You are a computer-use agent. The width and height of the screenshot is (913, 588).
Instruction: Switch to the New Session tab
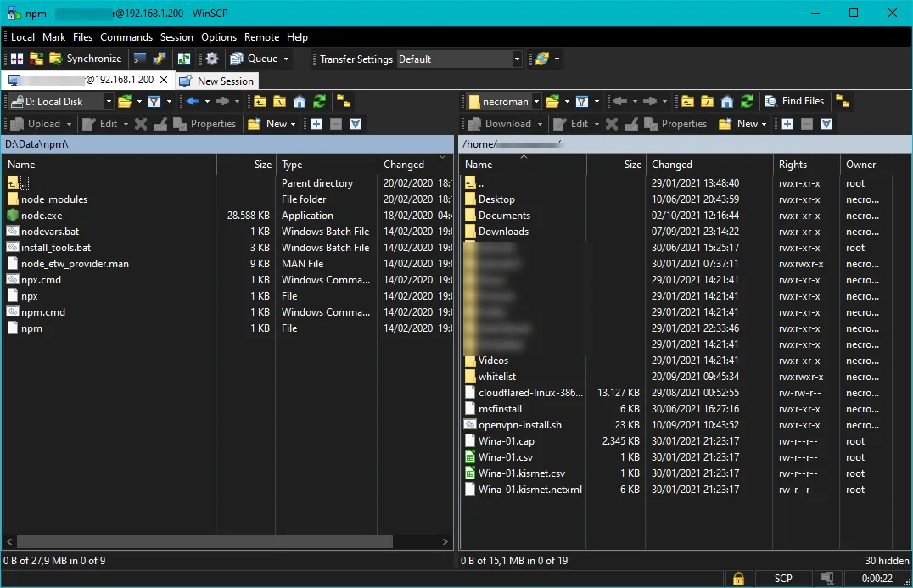[217, 81]
